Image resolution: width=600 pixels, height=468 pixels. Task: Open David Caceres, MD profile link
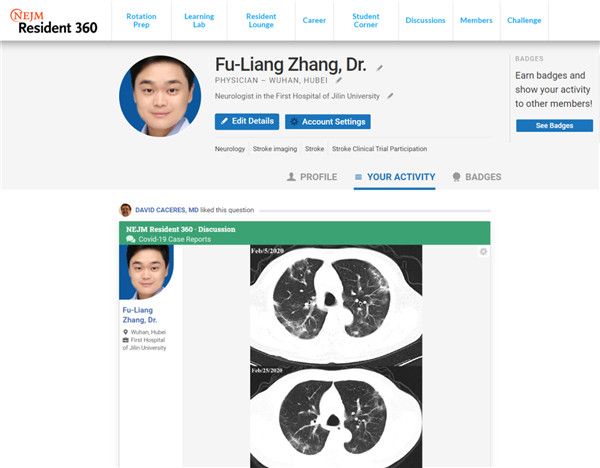[x=167, y=210]
